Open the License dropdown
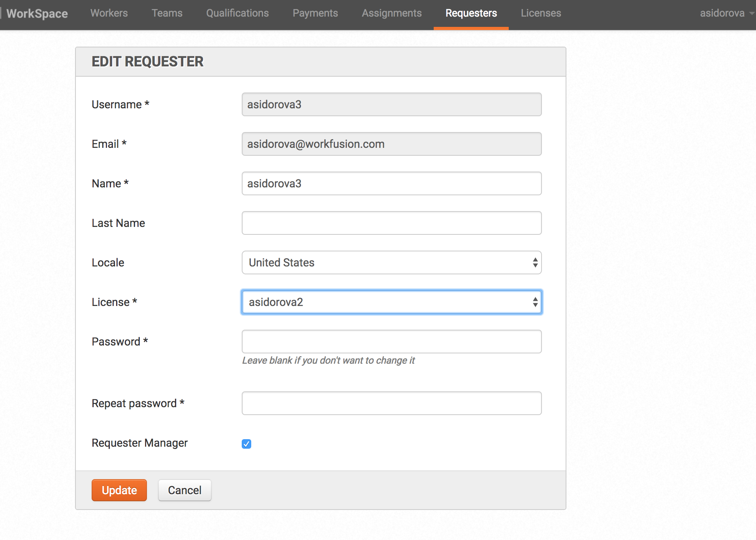 (391, 302)
